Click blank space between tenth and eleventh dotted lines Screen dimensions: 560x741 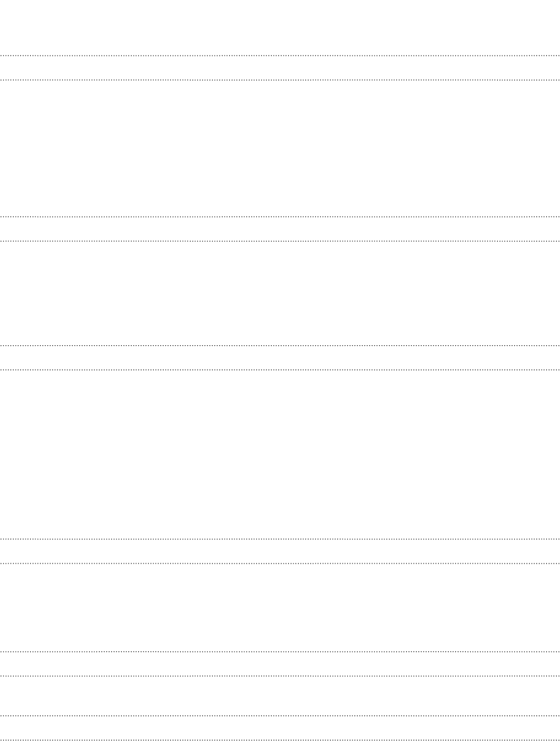tap(280, 696)
